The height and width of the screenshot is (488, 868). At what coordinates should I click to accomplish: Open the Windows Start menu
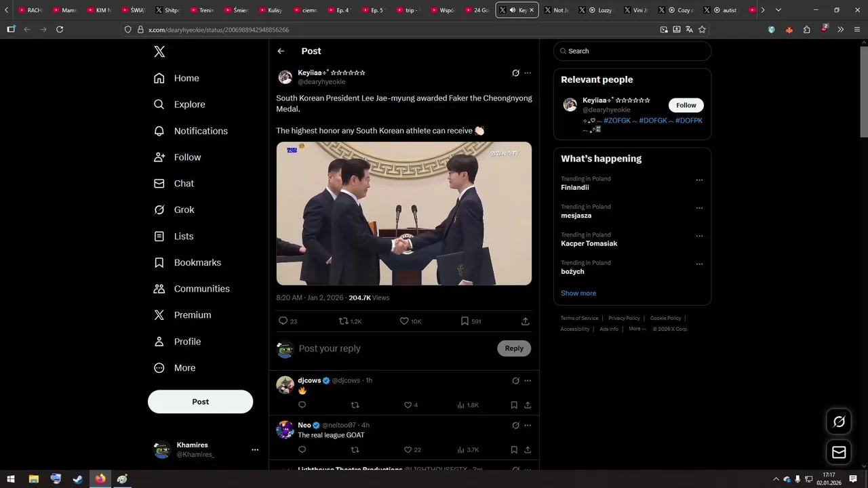pyautogui.click(x=11, y=479)
